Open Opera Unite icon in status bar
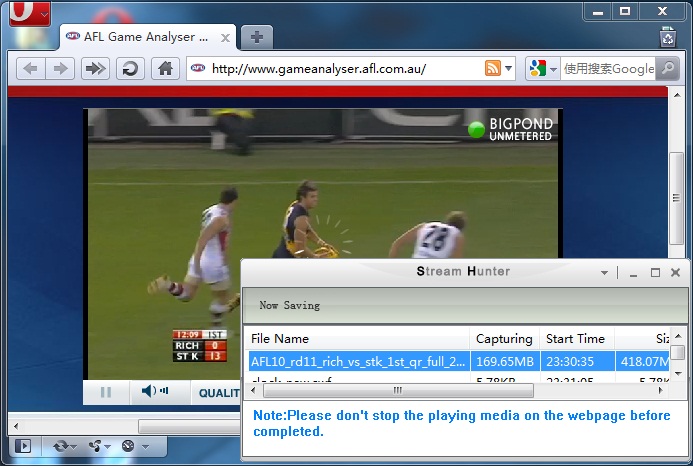The height and width of the screenshot is (468, 693). [x=95, y=446]
